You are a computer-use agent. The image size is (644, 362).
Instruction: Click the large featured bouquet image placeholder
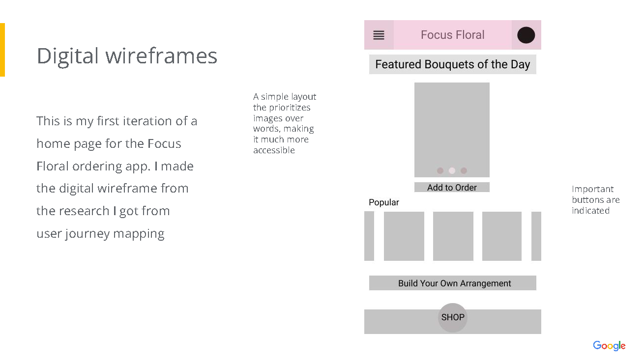pos(452,125)
